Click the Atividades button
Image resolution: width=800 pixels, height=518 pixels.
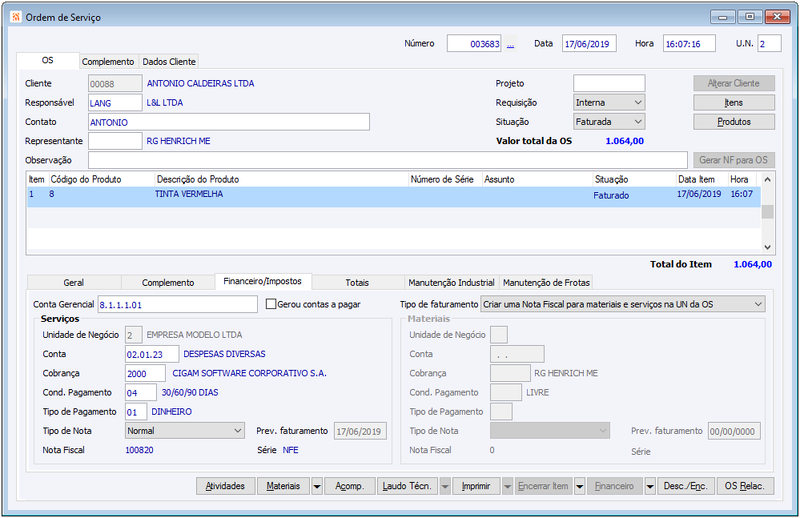click(x=225, y=486)
